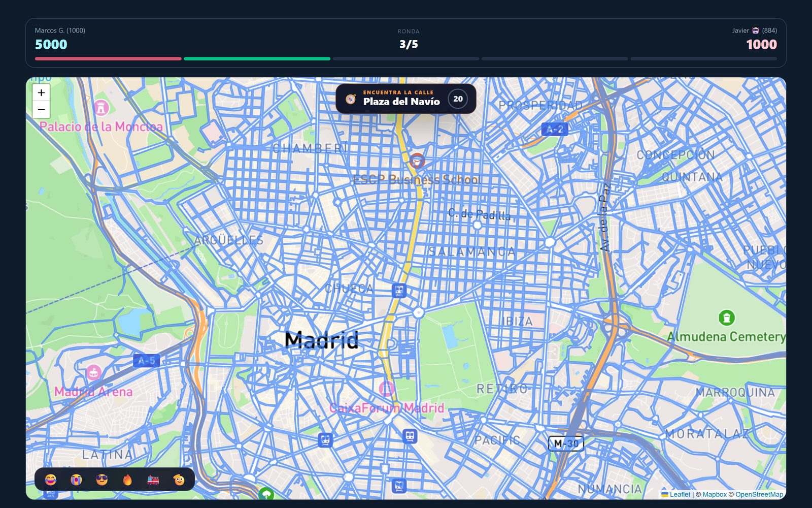Click Marcos G. score of 5000

click(51, 45)
